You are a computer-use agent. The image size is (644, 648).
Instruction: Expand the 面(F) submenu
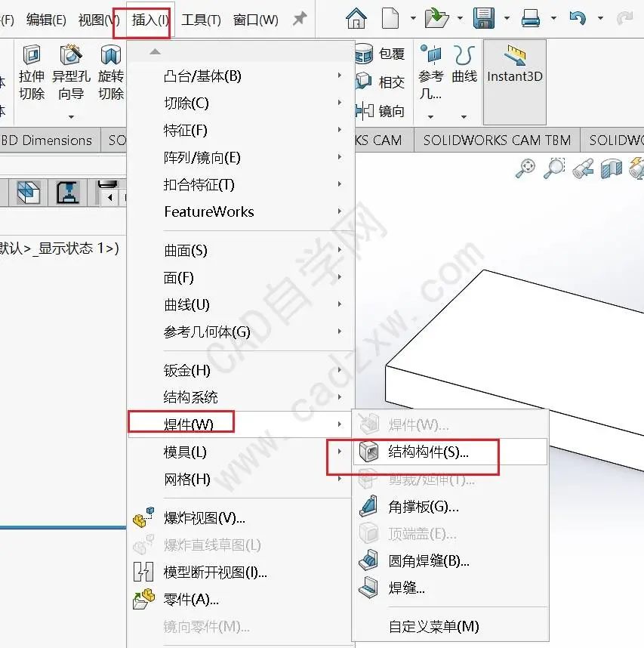coord(242,278)
